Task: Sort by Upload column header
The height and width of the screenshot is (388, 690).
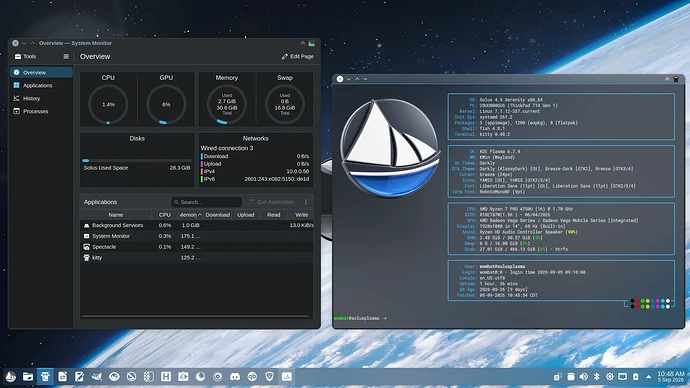Action: tap(246, 215)
